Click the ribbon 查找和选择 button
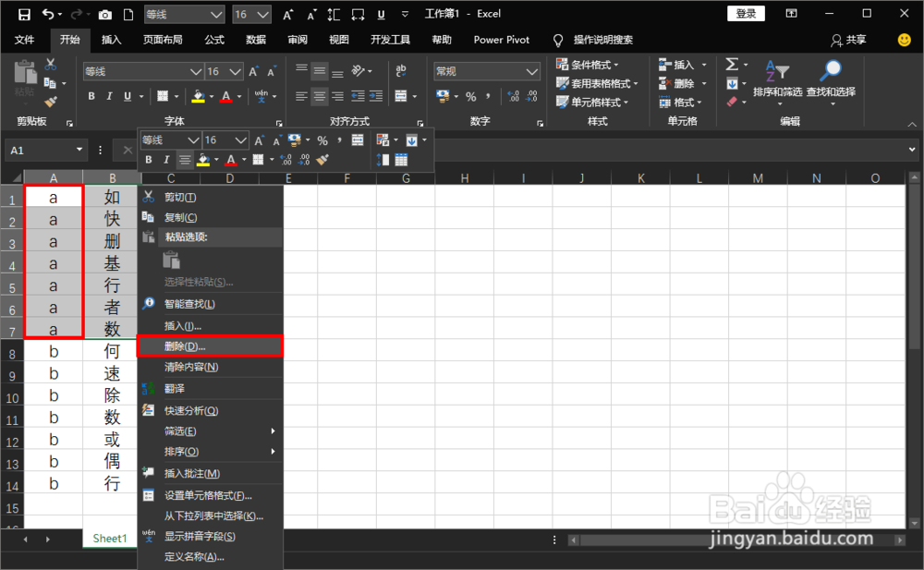Viewport: 924px width, 570px height. coord(831,83)
